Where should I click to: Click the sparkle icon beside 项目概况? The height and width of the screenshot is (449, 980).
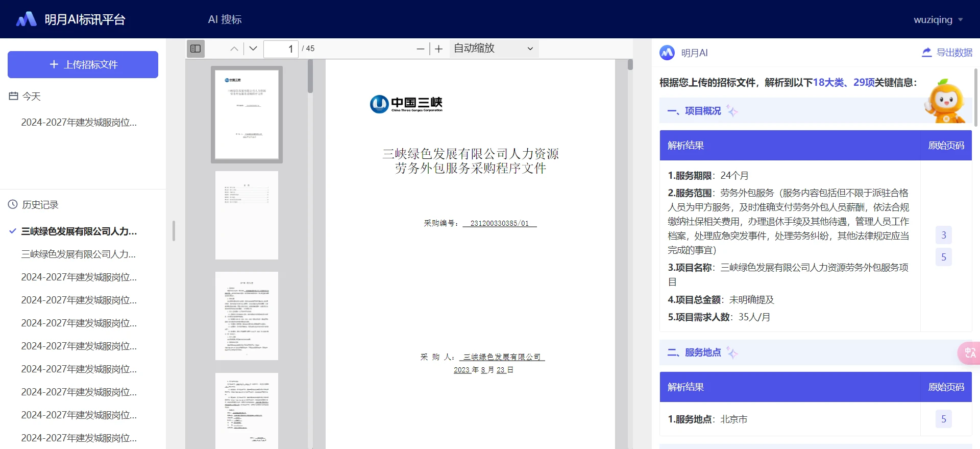click(x=732, y=110)
